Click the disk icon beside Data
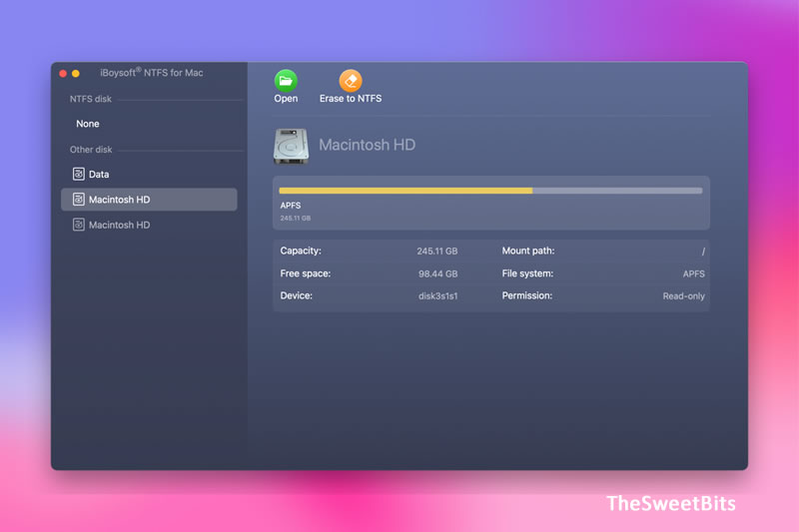 (79, 174)
